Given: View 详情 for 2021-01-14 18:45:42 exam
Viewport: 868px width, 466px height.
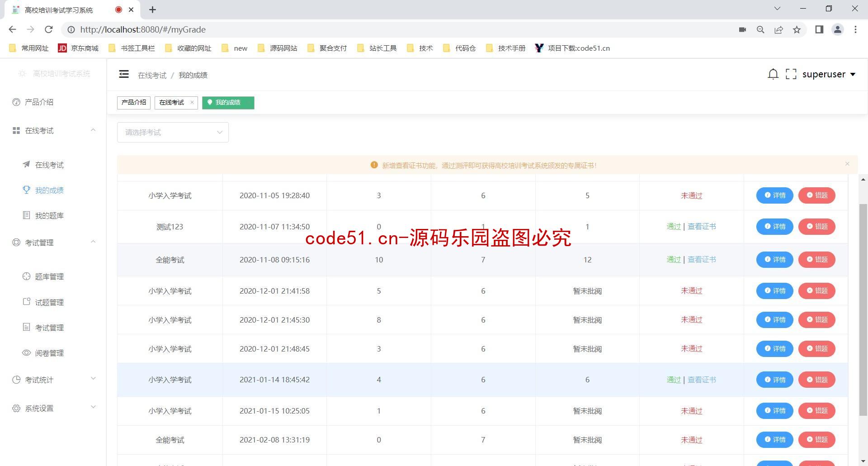Looking at the screenshot, I should [775, 380].
